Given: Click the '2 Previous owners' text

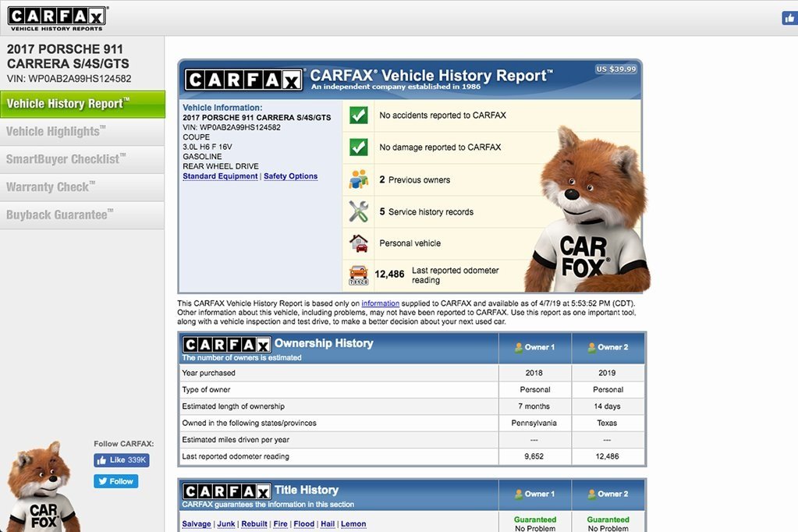Looking at the screenshot, I should [x=415, y=179].
